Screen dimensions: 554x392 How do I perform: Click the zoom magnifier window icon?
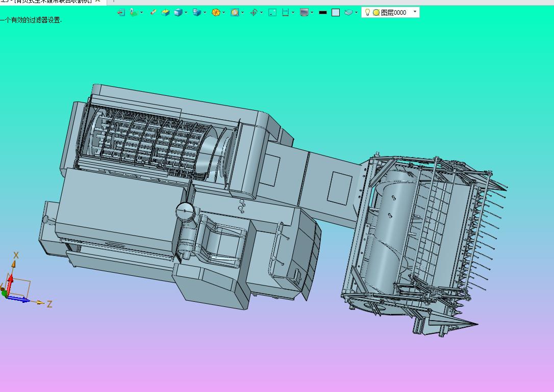pyautogui.click(x=235, y=13)
